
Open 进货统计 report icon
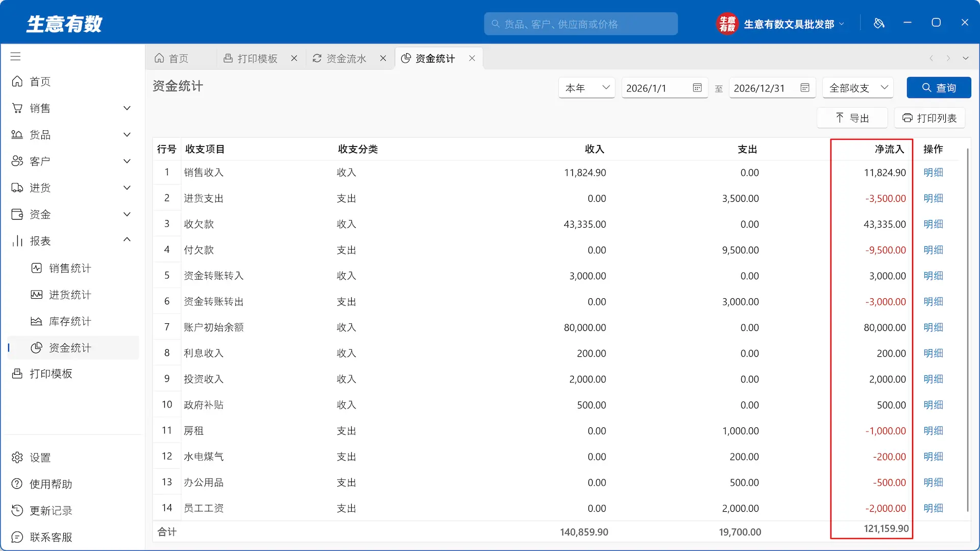(37, 295)
